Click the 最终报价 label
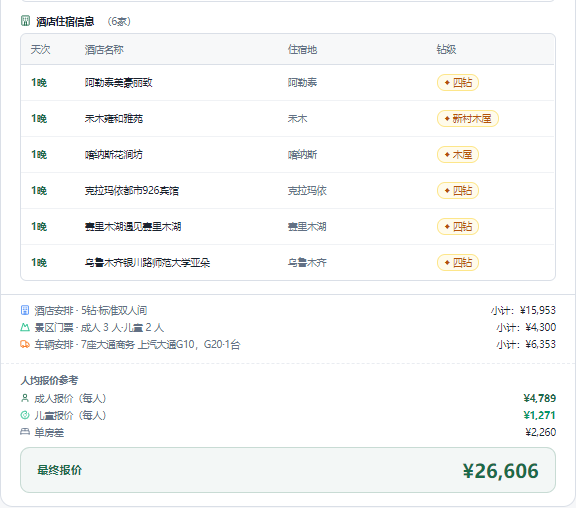 pyautogui.click(x=60, y=470)
